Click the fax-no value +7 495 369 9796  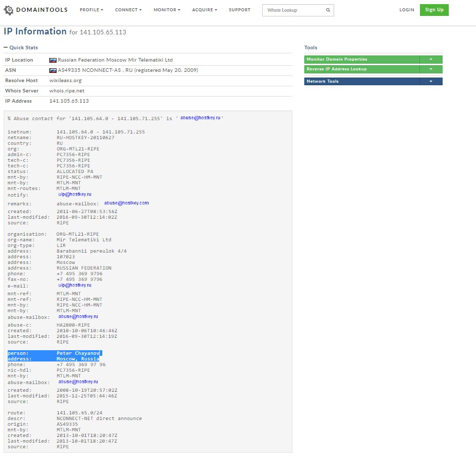pos(80,279)
